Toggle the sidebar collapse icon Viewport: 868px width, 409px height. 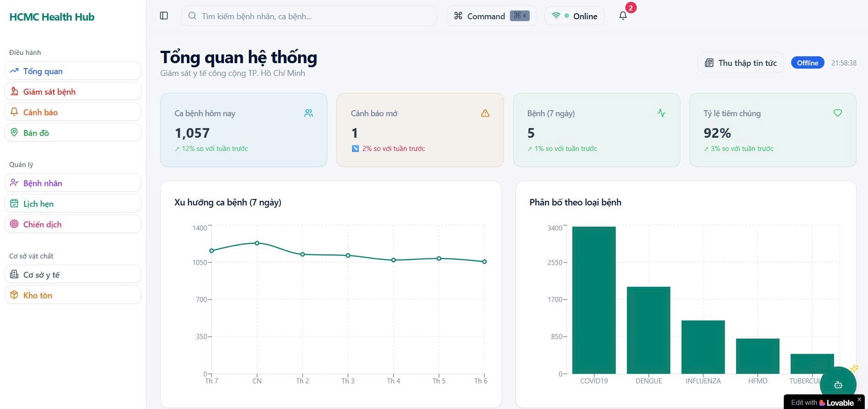[164, 16]
